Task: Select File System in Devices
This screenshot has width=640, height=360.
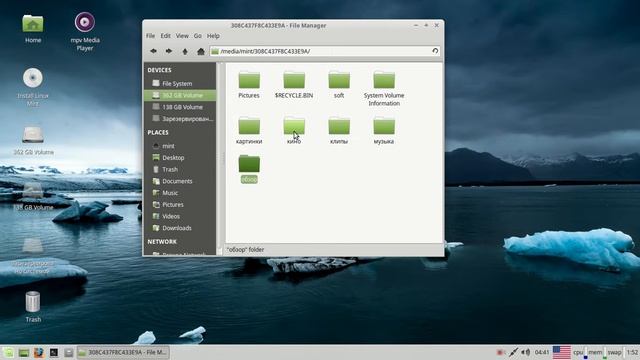Action: pos(180,83)
